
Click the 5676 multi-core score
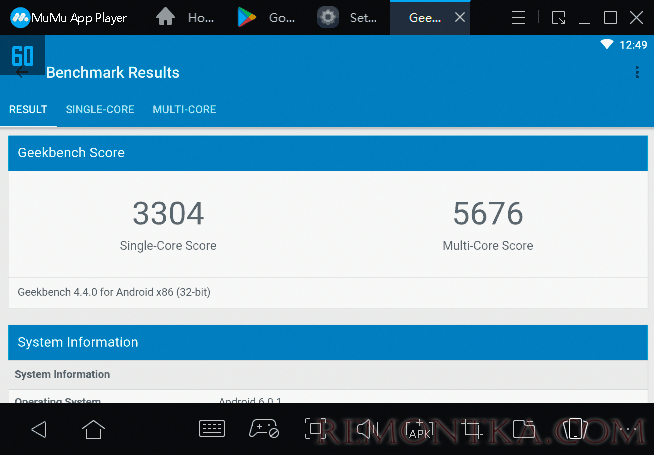click(488, 214)
